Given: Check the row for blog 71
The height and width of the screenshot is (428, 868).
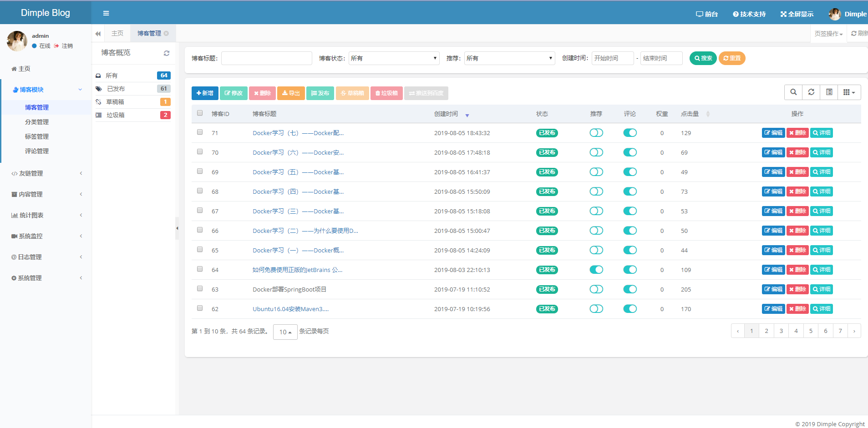Looking at the screenshot, I should click(x=200, y=132).
